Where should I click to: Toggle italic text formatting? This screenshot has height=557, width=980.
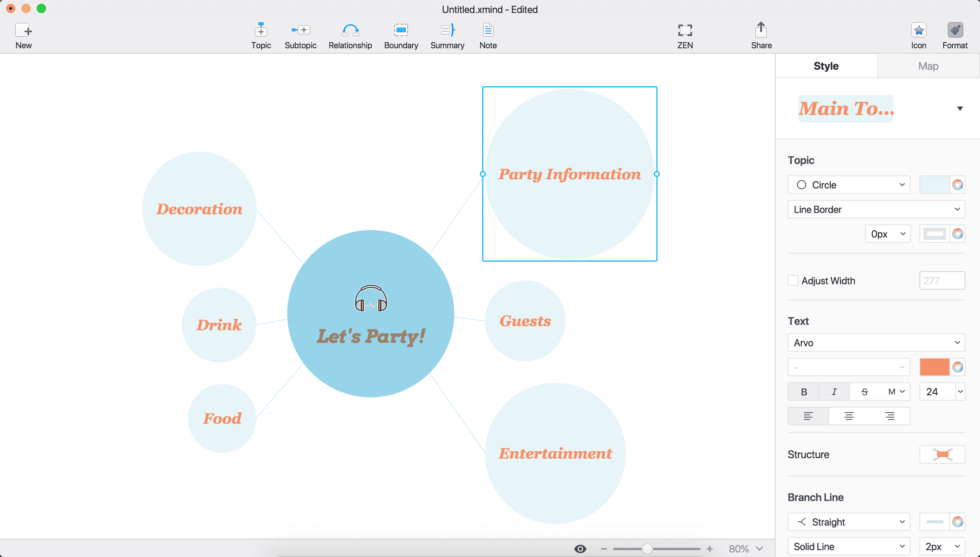pyautogui.click(x=834, y=392)
